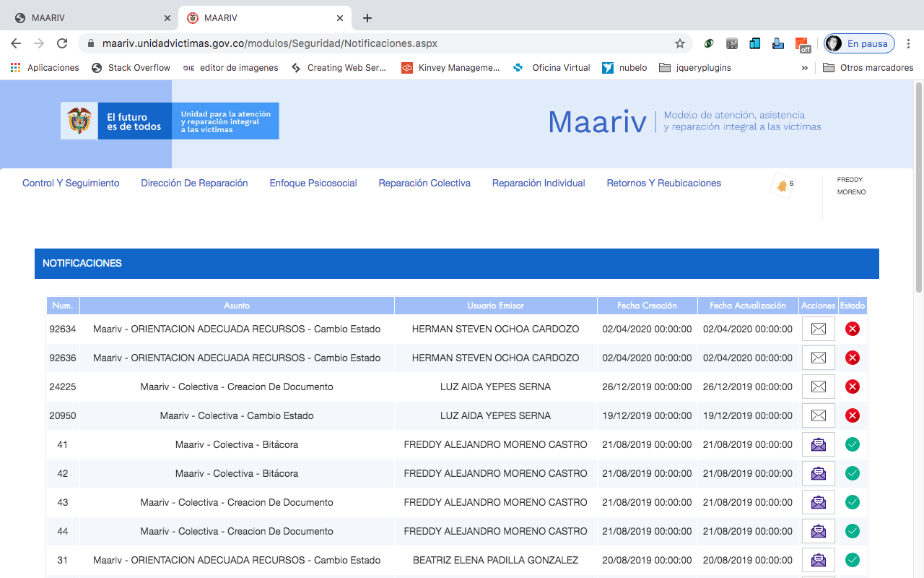Image resolution: width=924 pixels, height=578 pixels.
Task: Open Aplicaciones apps shortcut
Action: (x=45, y=68)
